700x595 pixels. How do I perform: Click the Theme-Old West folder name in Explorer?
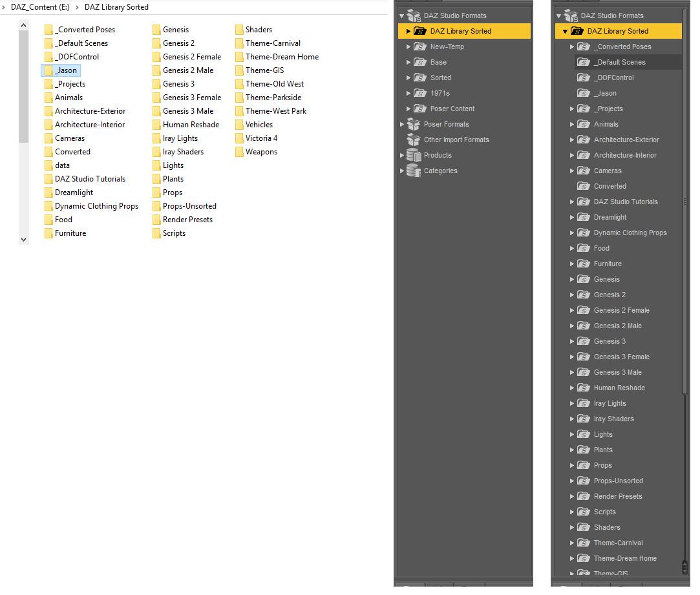click(x=275, y=84)
